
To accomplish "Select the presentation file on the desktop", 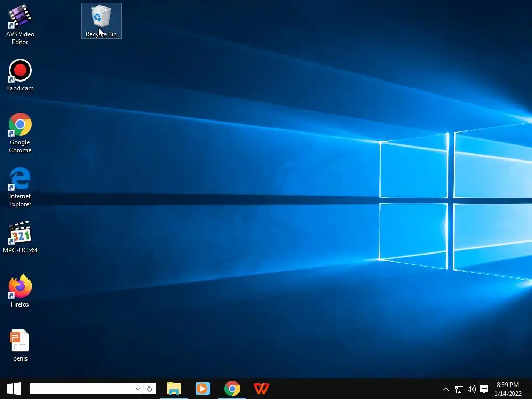I will 20,345.
